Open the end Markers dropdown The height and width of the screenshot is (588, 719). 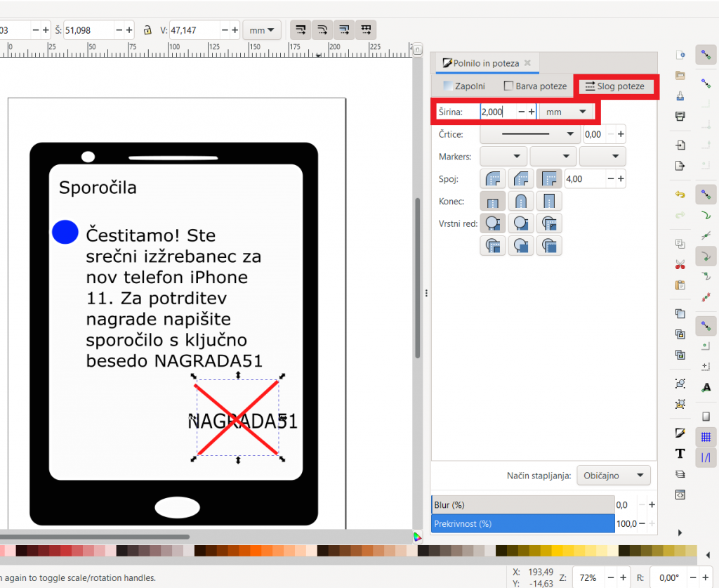click(602, 157)
